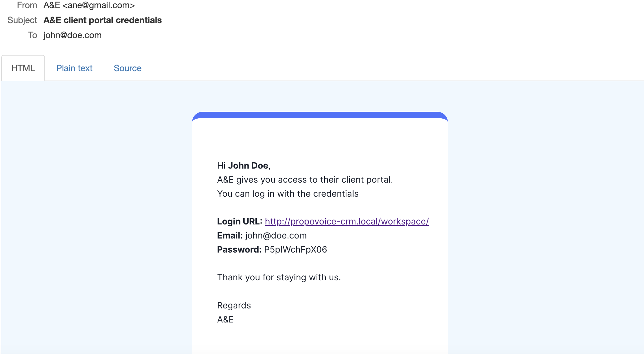The image size is (644, 354).
Task: Click the Email label in the body
Action: pyautogui.click(x=230, y=235)
